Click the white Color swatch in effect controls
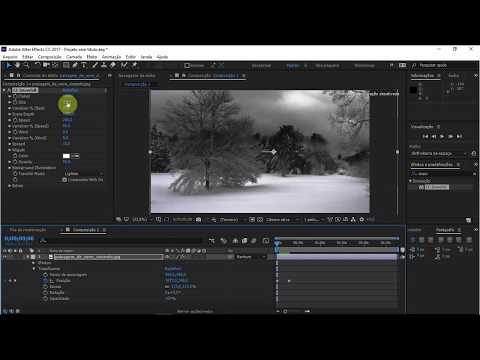The image size is (480, 360). [x=66, y=156]
